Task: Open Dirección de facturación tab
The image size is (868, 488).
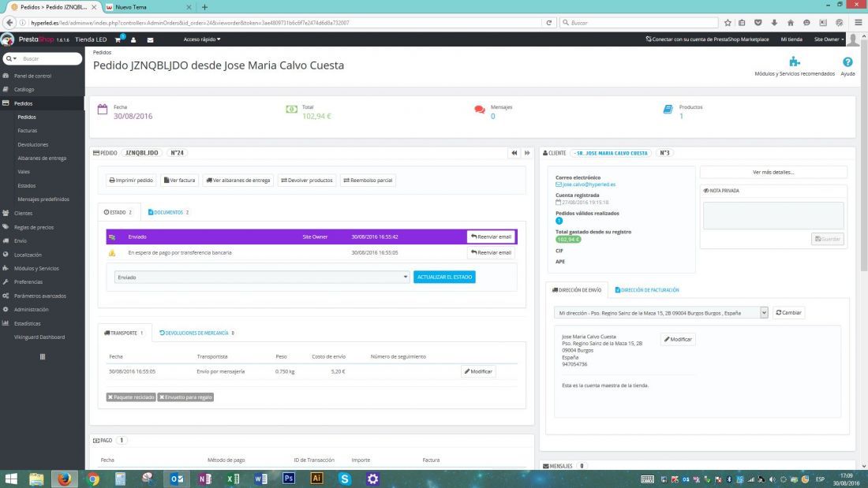Action: (646, 290)
